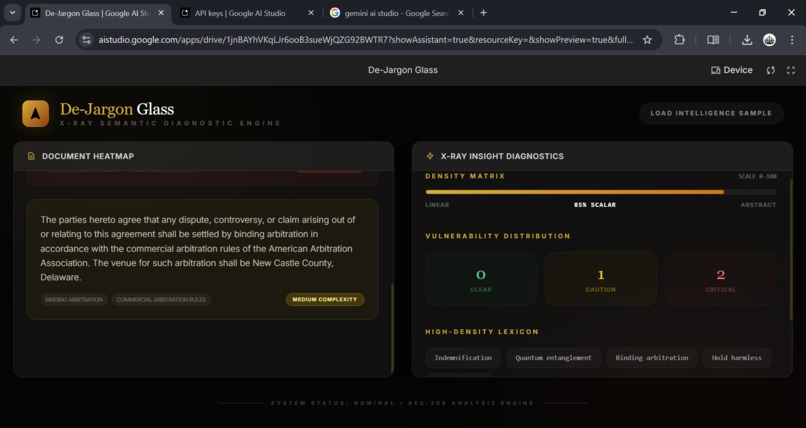This screenshot has width=806, height=428.
Task: Click the De-Jargon Glass logo icon
Action: click(35, 114)
